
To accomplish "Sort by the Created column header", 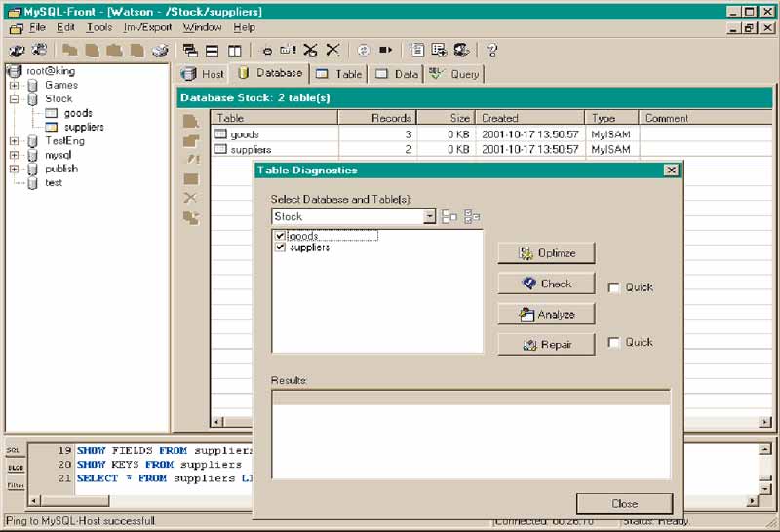I will pos(529,118).
